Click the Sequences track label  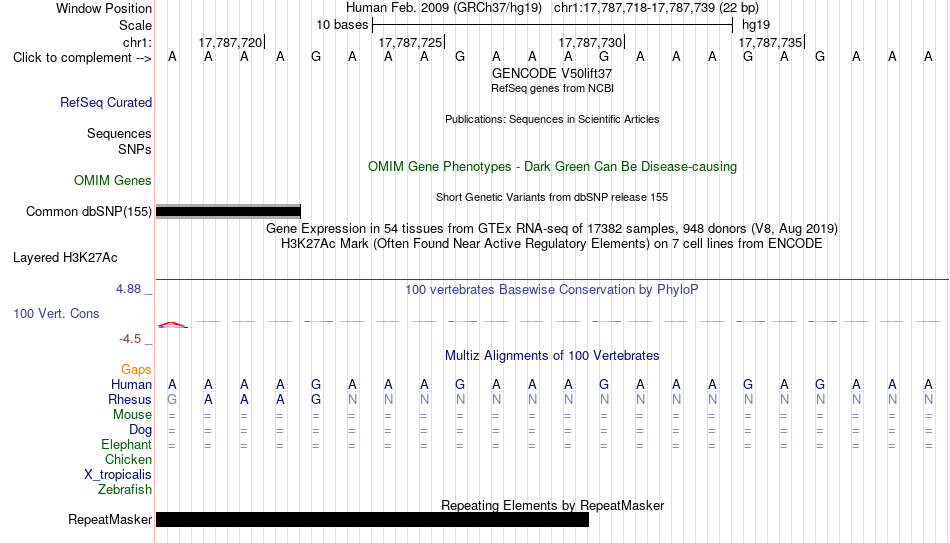[x=119, y=133]
